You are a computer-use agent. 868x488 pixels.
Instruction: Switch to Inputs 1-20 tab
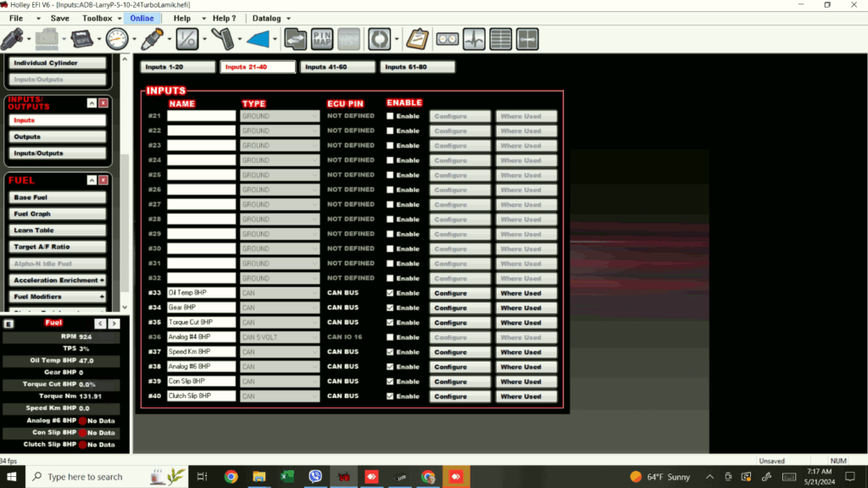coord(178,67)
